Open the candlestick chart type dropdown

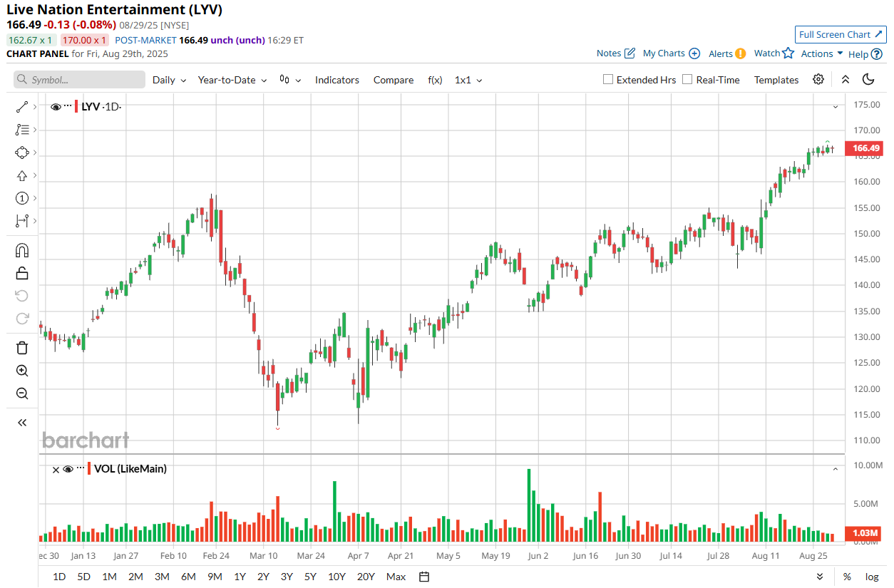tap(290, 80)
